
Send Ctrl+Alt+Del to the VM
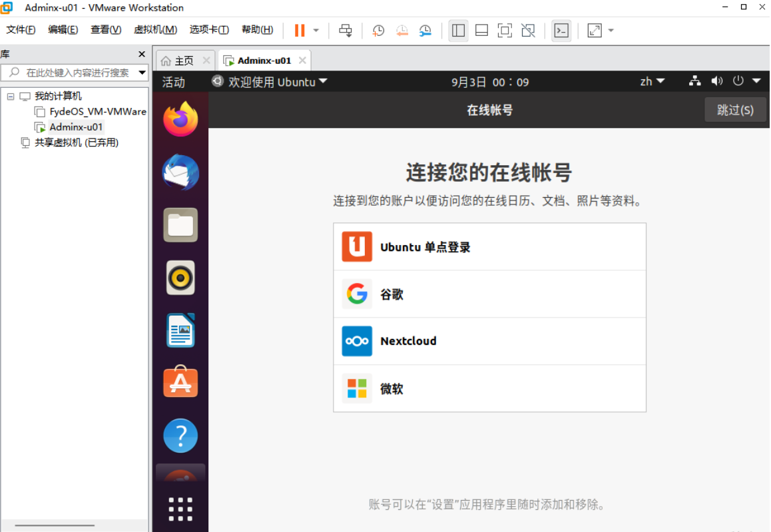tap(346, 31)
